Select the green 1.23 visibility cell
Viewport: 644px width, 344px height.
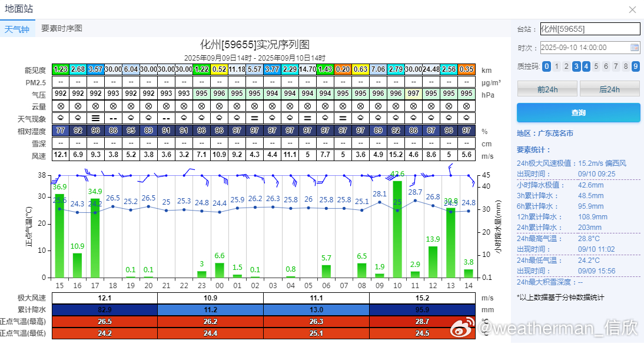61,69
